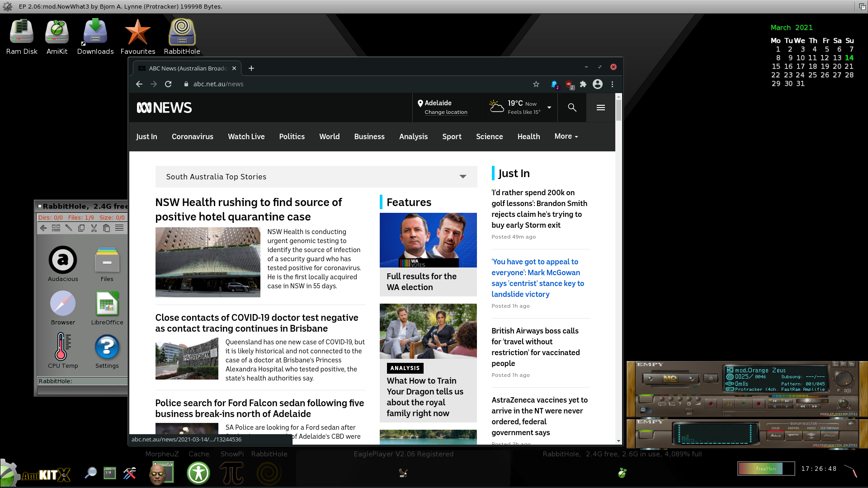
Task: Open Settings question-mark icon in RabbitHole
Action: pyautogui.click(x=107, y=351)
